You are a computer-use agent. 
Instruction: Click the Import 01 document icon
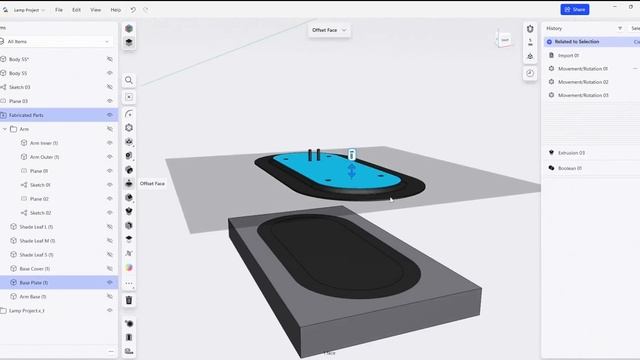(551, 56)
